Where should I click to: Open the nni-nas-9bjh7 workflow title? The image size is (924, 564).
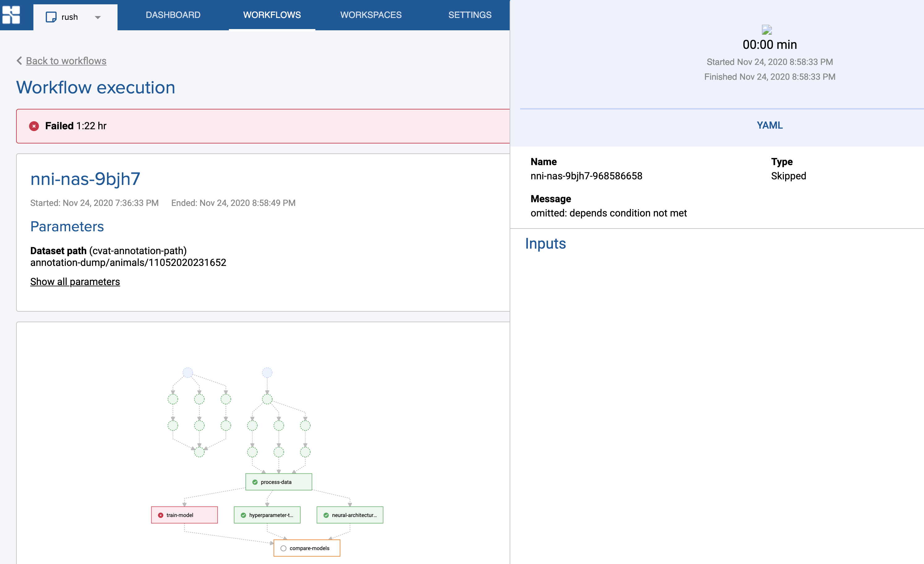click(85, 179)
